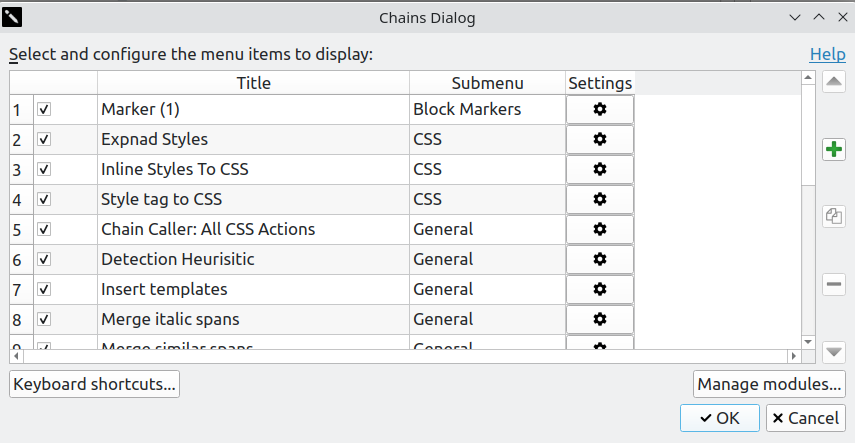855x443 pixels.
Task: Select the Block Markers submenu cell
Action: point(487,109)
